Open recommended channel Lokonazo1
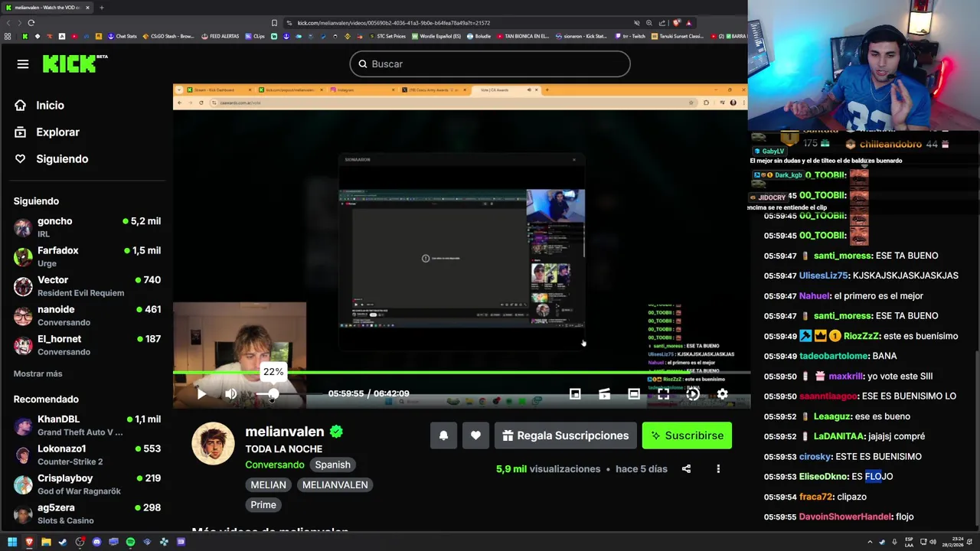 click(x=87, y=455)
